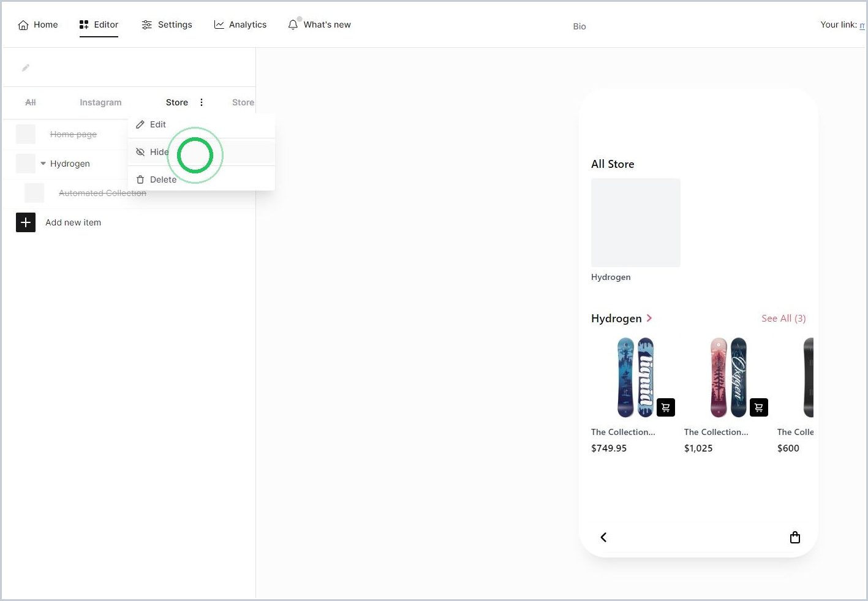Add the Oxygen snowboard to cart
Screen dimensions: 868x601
pyautogui.click(x=759, y=407)
